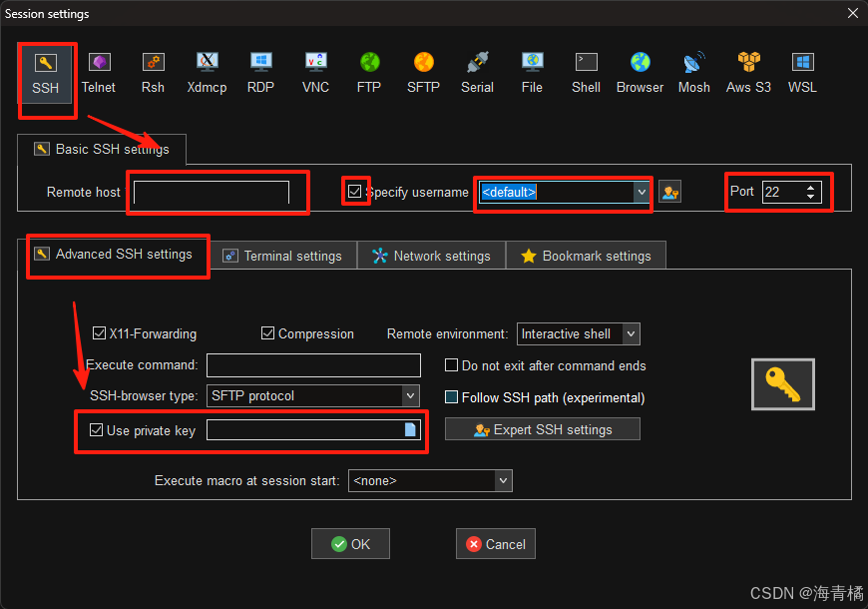Click the Remote host input field
The image size is (868, 609).
[x=212, y=192]
